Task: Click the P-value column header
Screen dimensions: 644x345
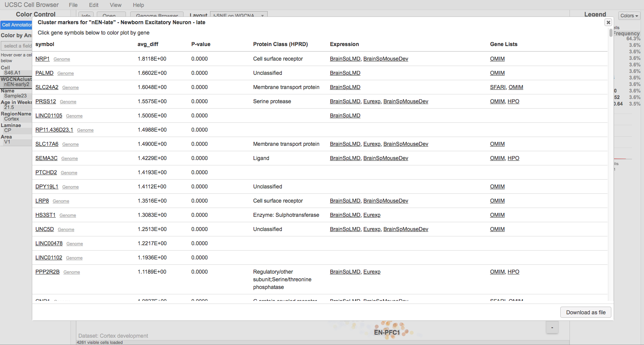Action: (x=201, y=44)
